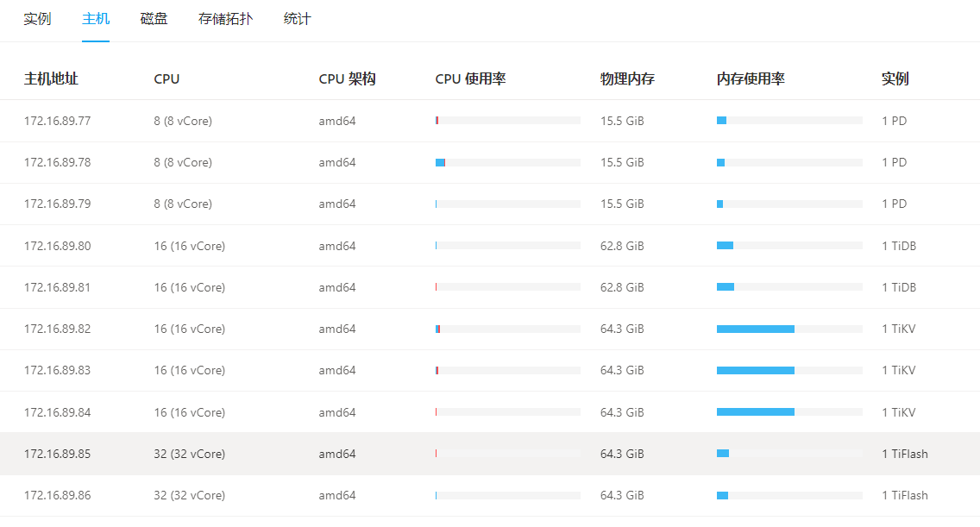Click the 1 TiKV cell for 172.16.89.84
The width and height of the screenshot is (980, 527).
click(899, 412)
